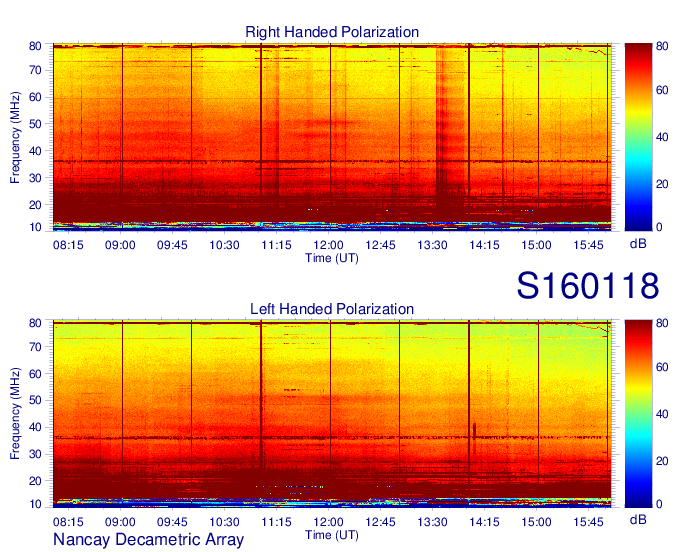Click 14:15 time tick under Right Handed plot

click(x=484, y=245)
